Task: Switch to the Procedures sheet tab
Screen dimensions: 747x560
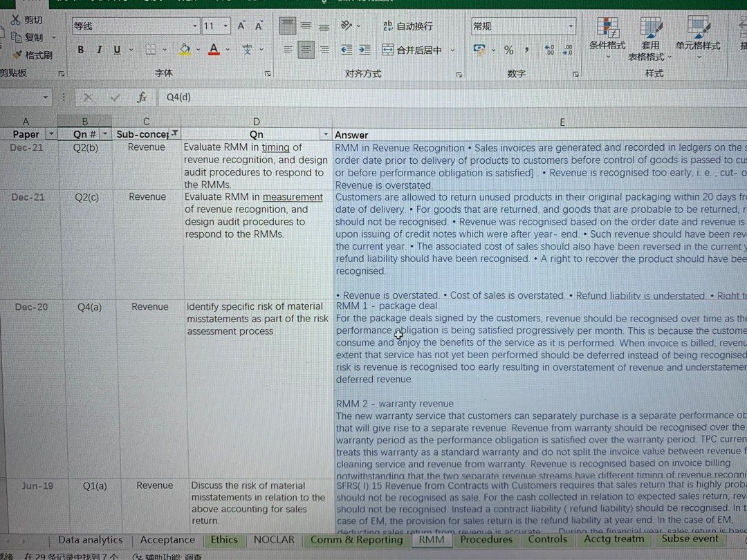Action: (x=486, y=539)
